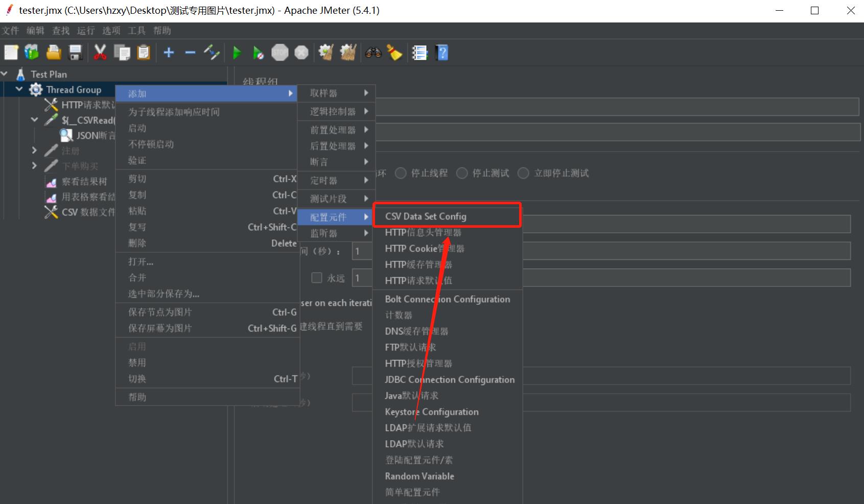Toggle the 永远 checkbox
Screen dimensions: 864x504
click(x=317, y=278)
